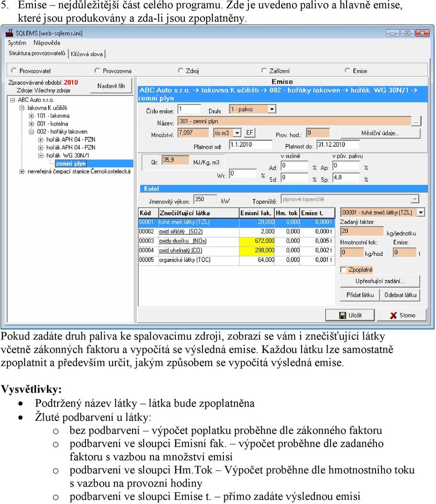
Task: Select the Zařízení radio button
Action: coord(264,70)
